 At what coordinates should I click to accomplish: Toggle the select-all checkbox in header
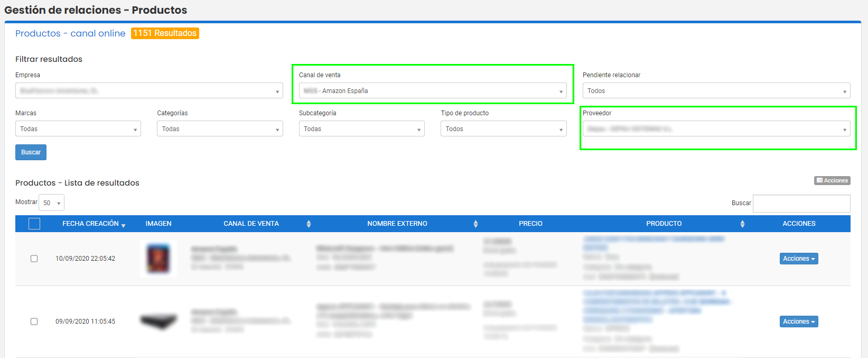(34, 224)
